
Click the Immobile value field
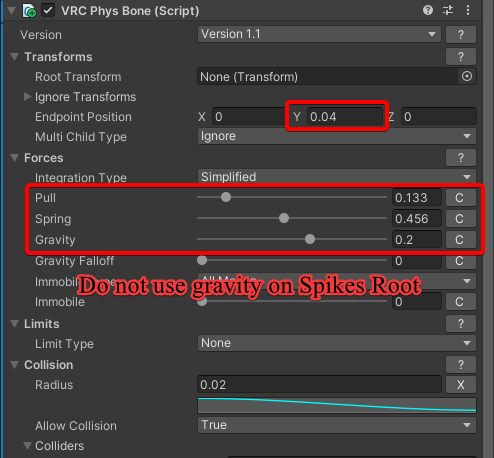[x=417, y=302]
